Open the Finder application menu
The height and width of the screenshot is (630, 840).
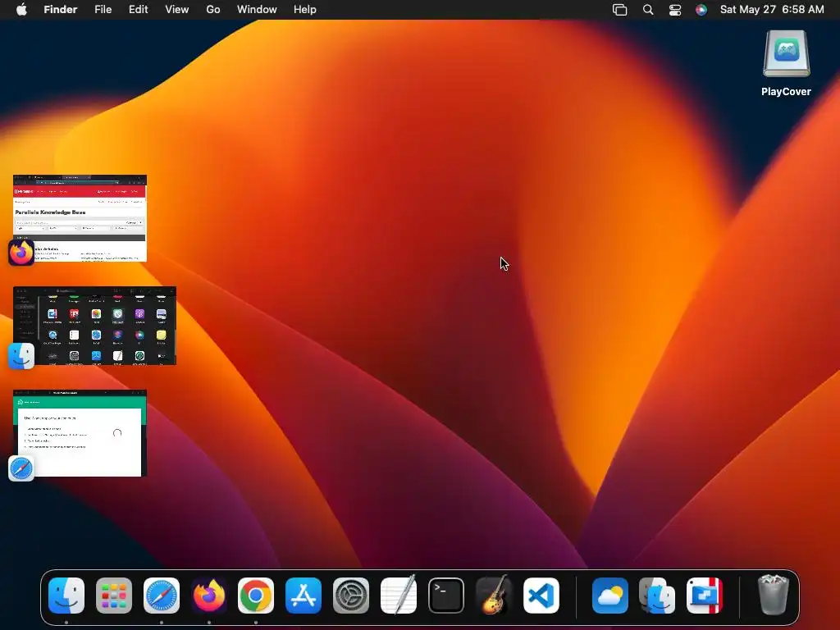pyautogui.click(x=60, y=10)
